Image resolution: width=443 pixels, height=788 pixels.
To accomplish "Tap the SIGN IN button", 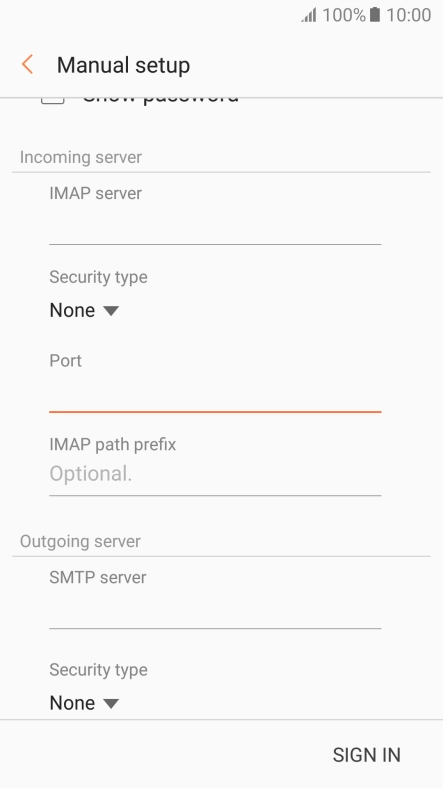I will [367, 755].
